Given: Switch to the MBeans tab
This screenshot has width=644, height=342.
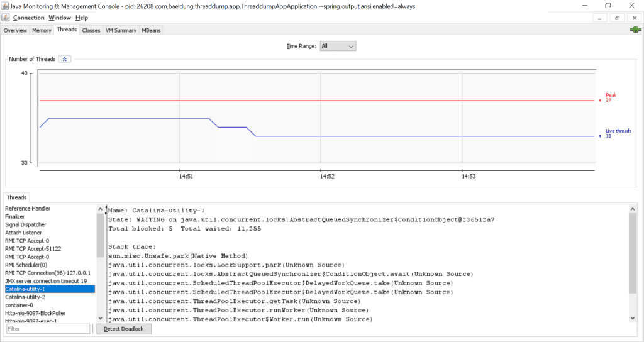Looking at the screenshot, I should coord(151,30).
